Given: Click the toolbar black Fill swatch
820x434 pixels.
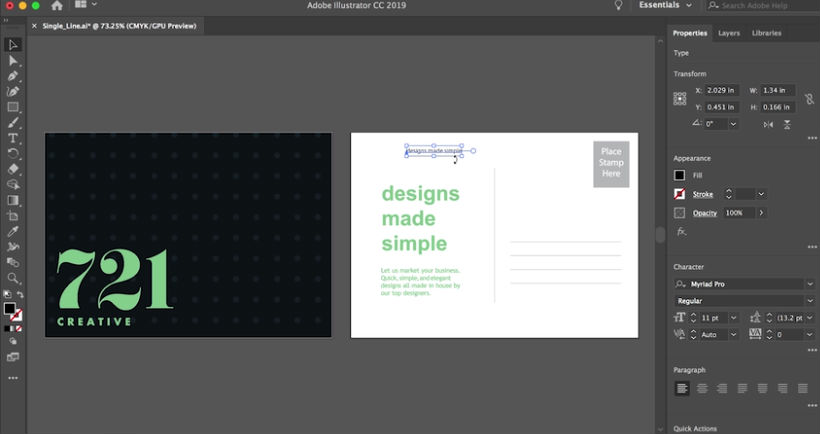Looking at the screenshot, I should point(9,309).
